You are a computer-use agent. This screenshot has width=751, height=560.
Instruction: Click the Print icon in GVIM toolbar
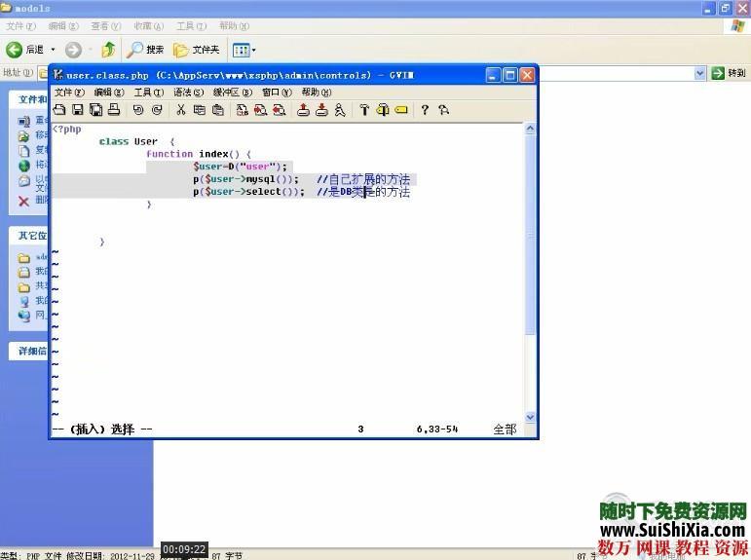(x=114, y=110)
